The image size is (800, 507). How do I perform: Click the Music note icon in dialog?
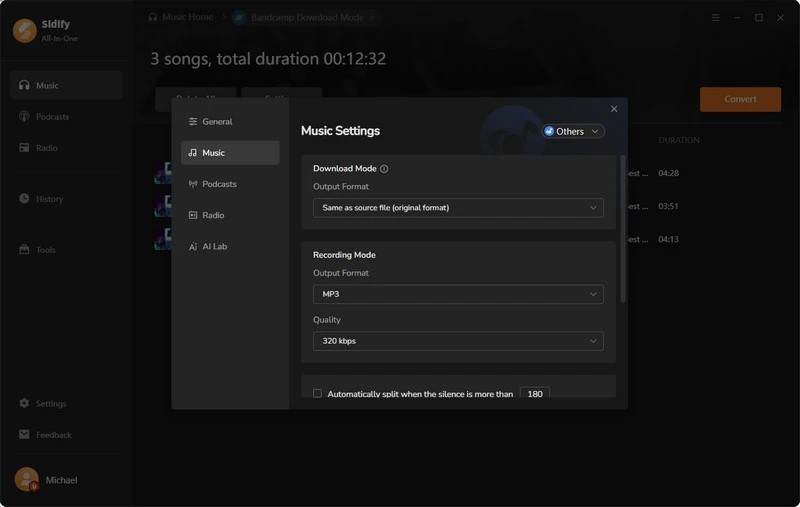(193, 153)
